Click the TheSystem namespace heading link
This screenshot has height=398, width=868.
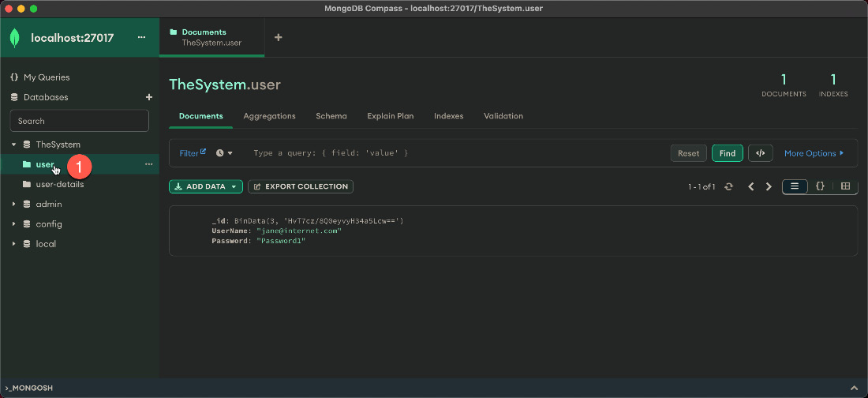point(207,84)
